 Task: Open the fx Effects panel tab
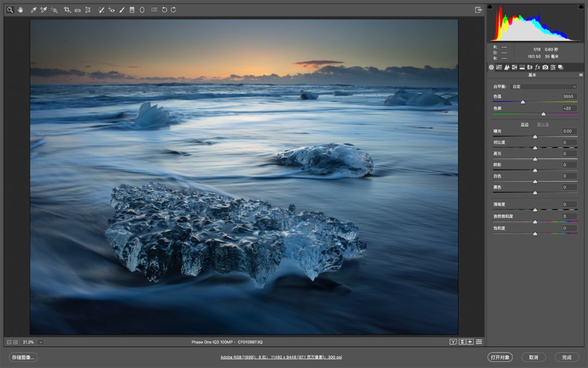(x=537, y=67)
